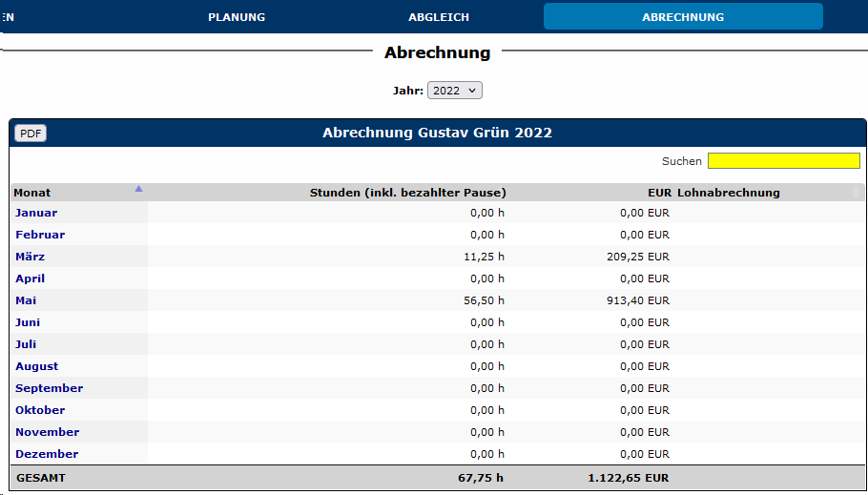Screen dimensions: 868x495
Task: Sort by EUR Lohnabrechnung column header
Action: pyautogui.click(x=713, y=193)
